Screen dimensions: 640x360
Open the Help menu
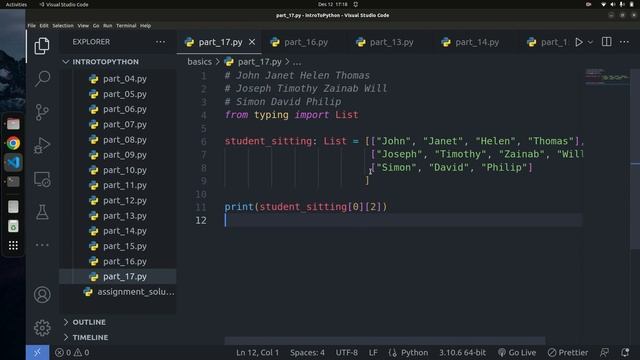[145, 26]
